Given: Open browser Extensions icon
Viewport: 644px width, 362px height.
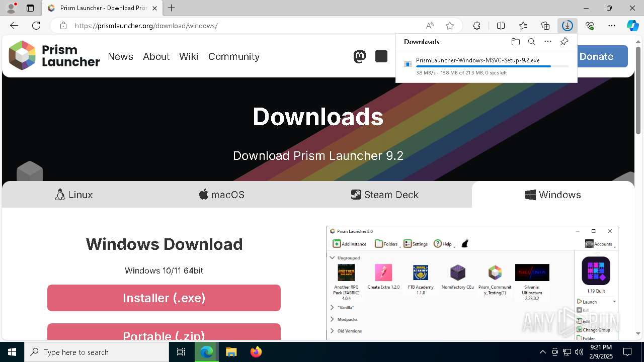Looking at the screenshot, I should 476,26.
